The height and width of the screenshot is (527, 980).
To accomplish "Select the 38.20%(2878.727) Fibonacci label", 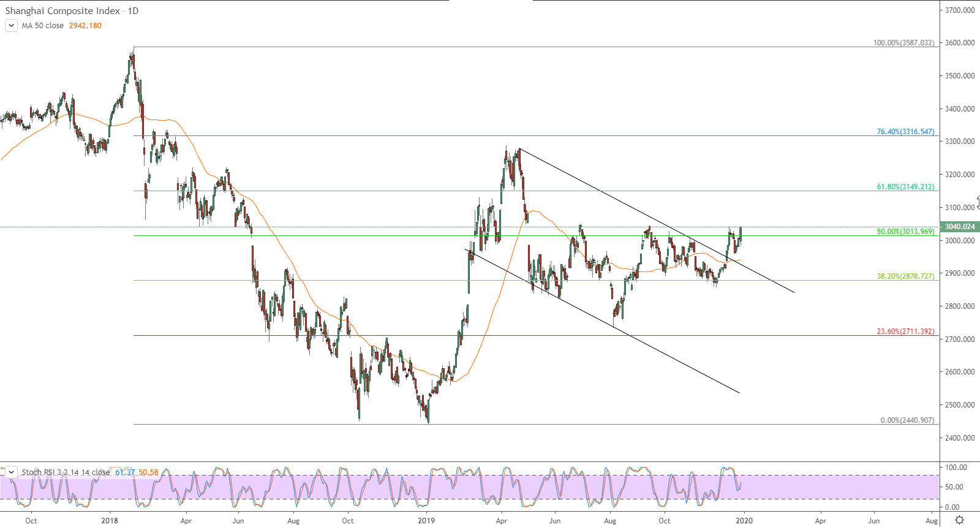I will tap(906, 276).
